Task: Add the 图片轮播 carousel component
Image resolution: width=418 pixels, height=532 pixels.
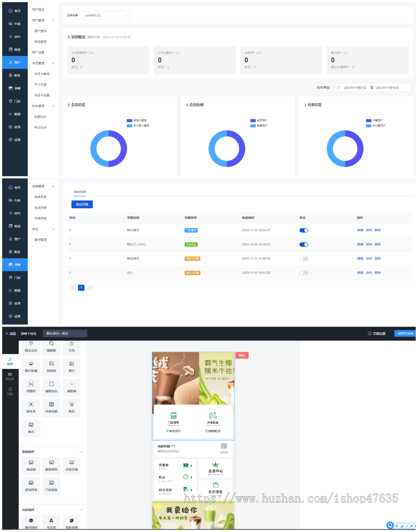Action: point(31,367)
